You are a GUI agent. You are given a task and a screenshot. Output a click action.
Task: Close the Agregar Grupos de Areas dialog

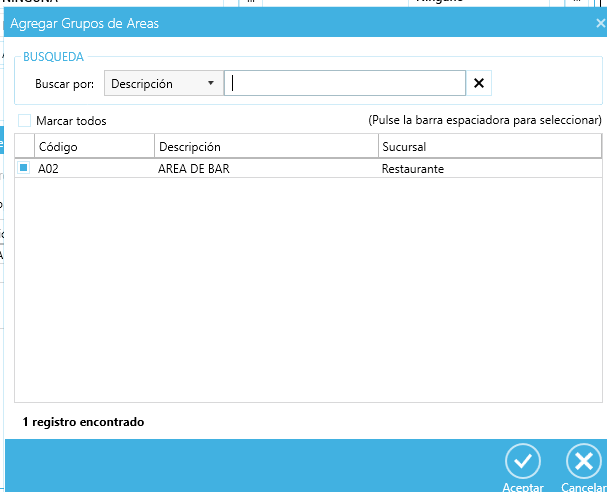(x=600, y=22)
